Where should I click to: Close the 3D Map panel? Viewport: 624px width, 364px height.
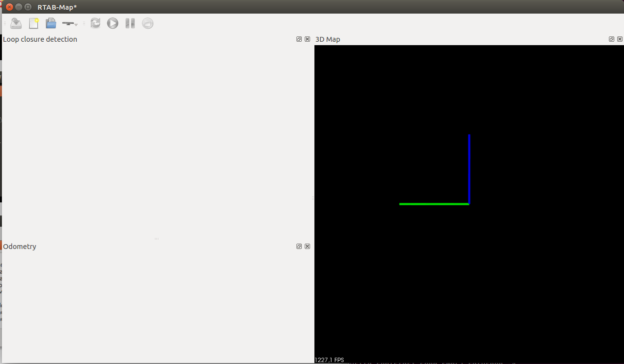620,39
